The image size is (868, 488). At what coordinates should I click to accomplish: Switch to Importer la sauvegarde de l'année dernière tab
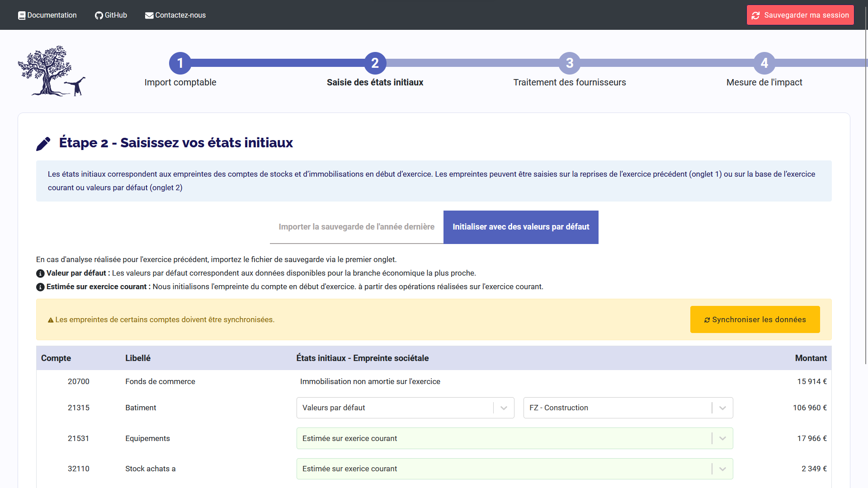coord(357,227)
